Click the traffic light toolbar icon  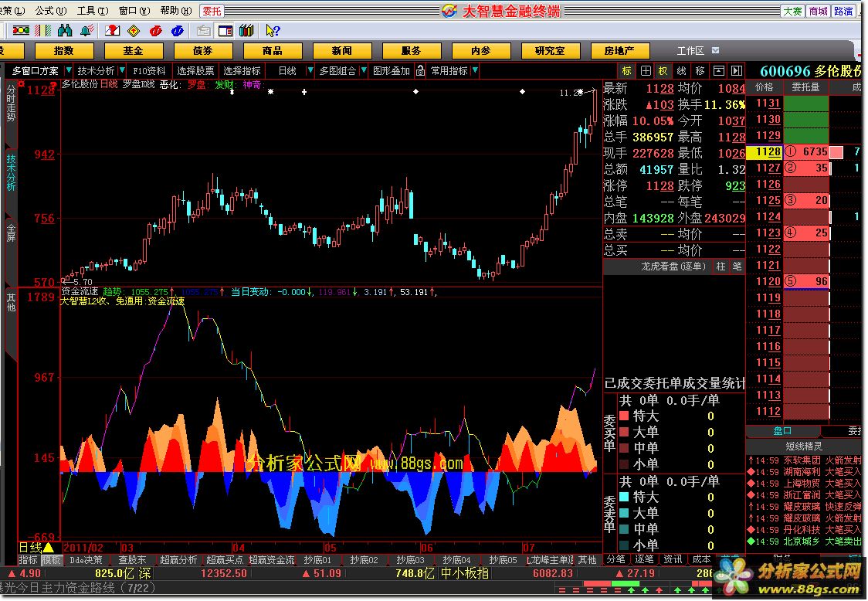(x=21, y=30)
